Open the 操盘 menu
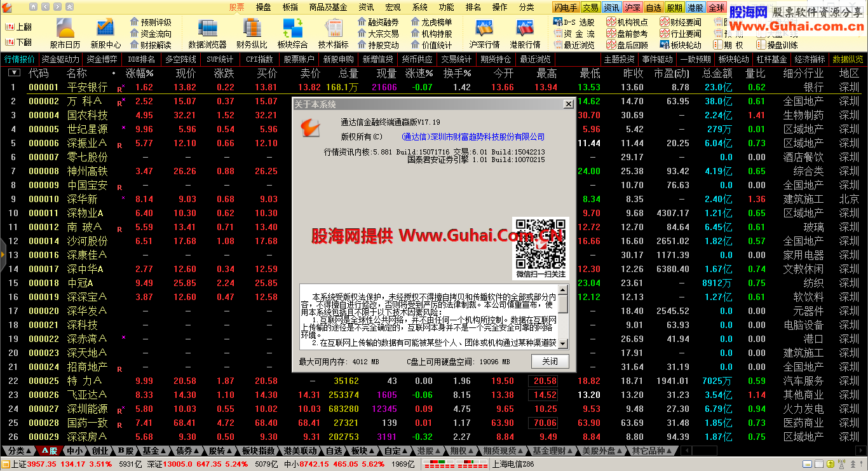The image size is (868, 471). click(x=264, y=7)
